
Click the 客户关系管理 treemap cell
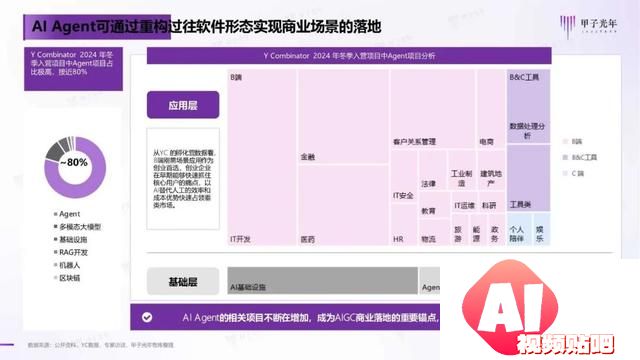433,109
